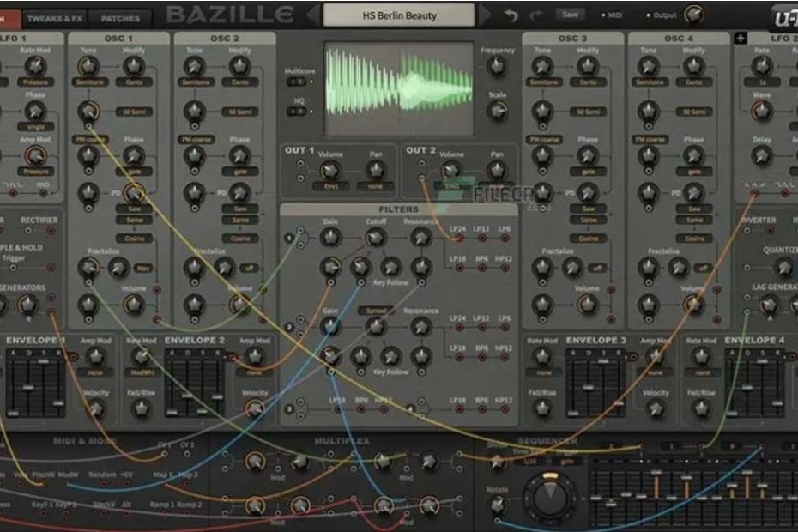Open the HS Berlin Beauty preset selector
This screenshot has height=532, width=798.
(x=399, y=15)
